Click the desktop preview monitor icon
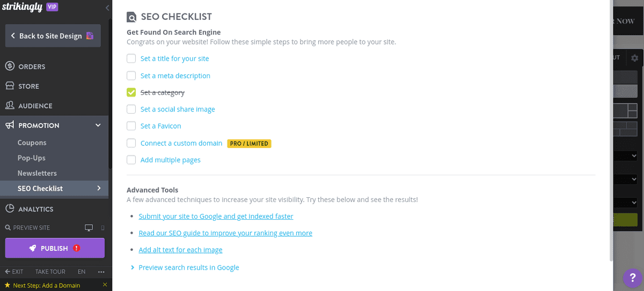The width and height of the screenshot is (644, 291). click(x=89, y=228)
